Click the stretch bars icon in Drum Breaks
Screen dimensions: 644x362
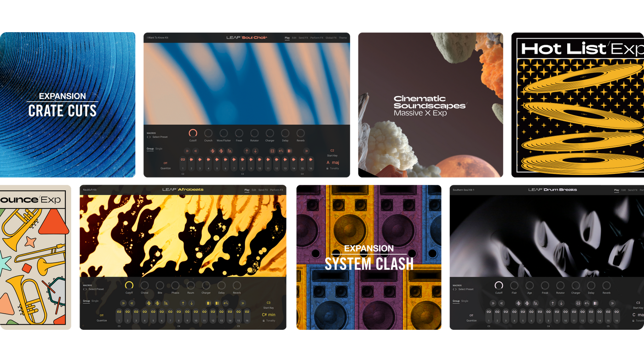tap(578, 303)
